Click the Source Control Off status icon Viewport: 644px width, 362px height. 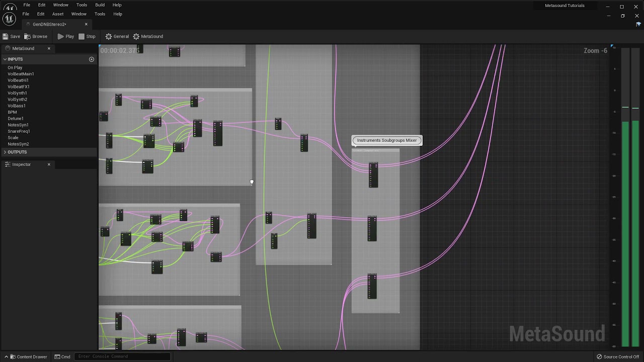tap(599, 357)
